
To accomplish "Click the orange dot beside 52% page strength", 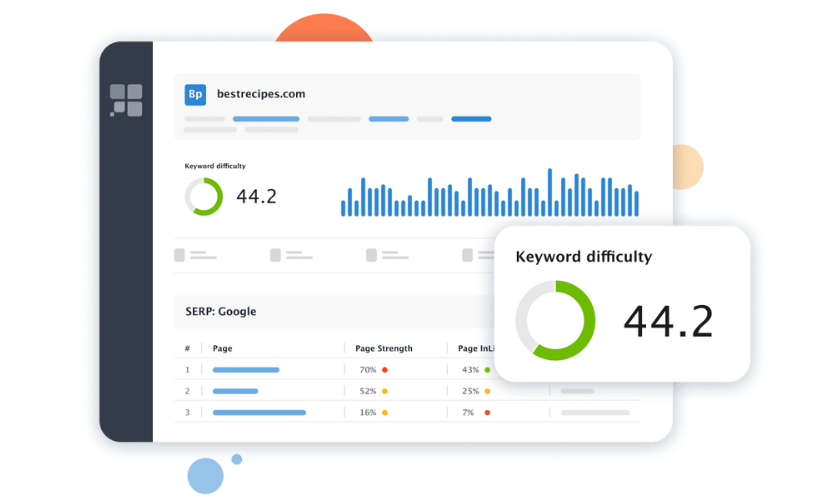I will tap(385, 391).
